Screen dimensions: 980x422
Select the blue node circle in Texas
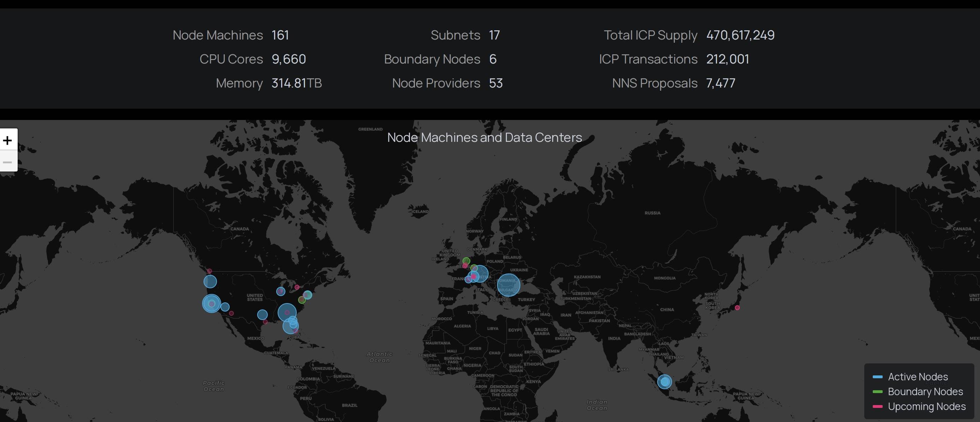(262, 315)
